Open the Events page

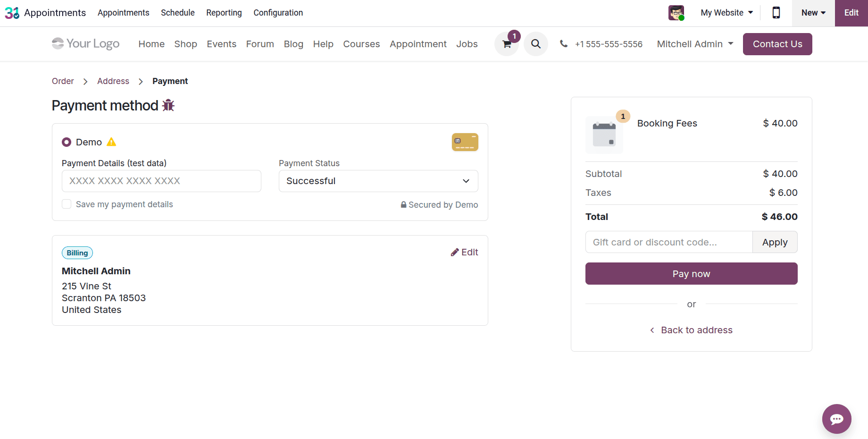pos(222,44)
